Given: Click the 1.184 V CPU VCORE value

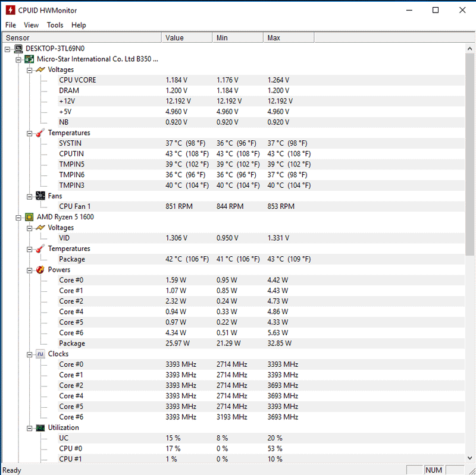Looking at the screenshot, I should pos(176,80).
